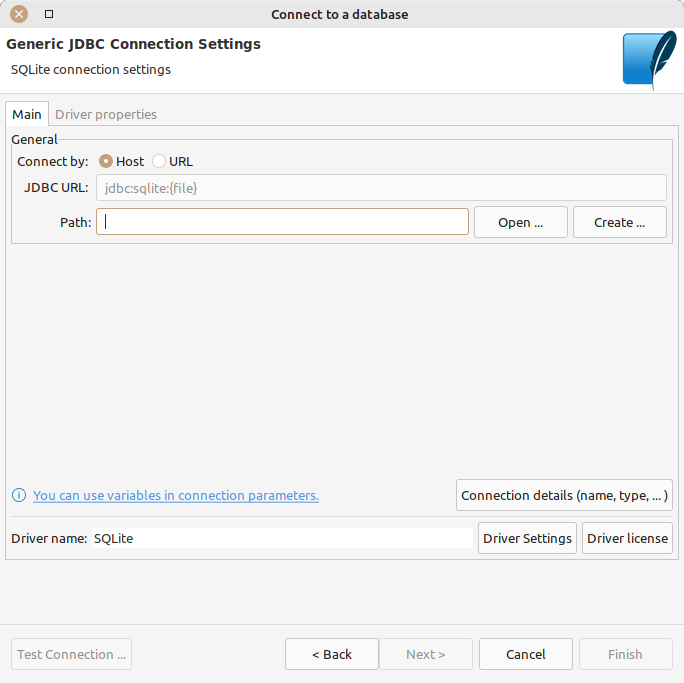Image resolution: width=684 pixels, height=683 pixels.
Task: Click the Create ... button
Action: (x=619, y=222)
